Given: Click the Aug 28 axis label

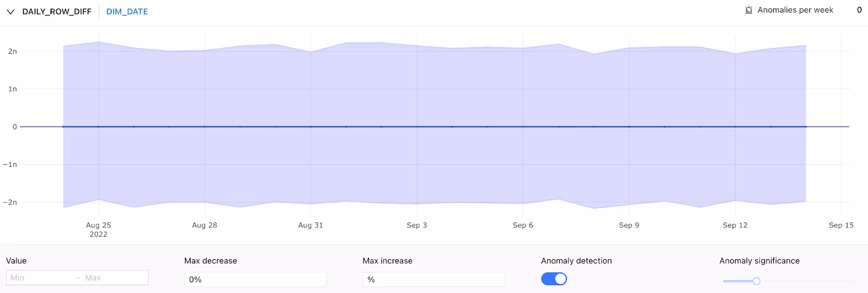Looking at the screenshot, I should click(205, 225).
